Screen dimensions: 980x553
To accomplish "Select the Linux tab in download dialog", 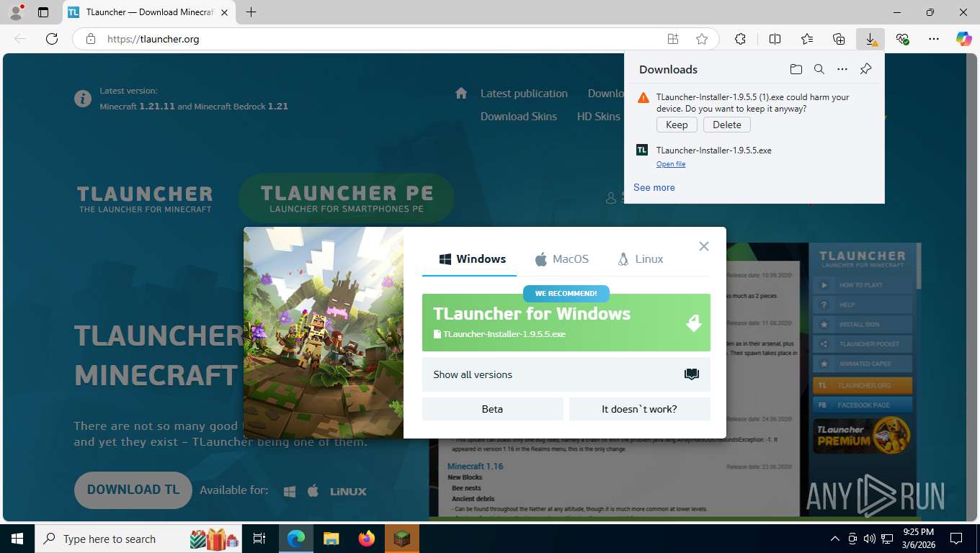I will point(640,259).
